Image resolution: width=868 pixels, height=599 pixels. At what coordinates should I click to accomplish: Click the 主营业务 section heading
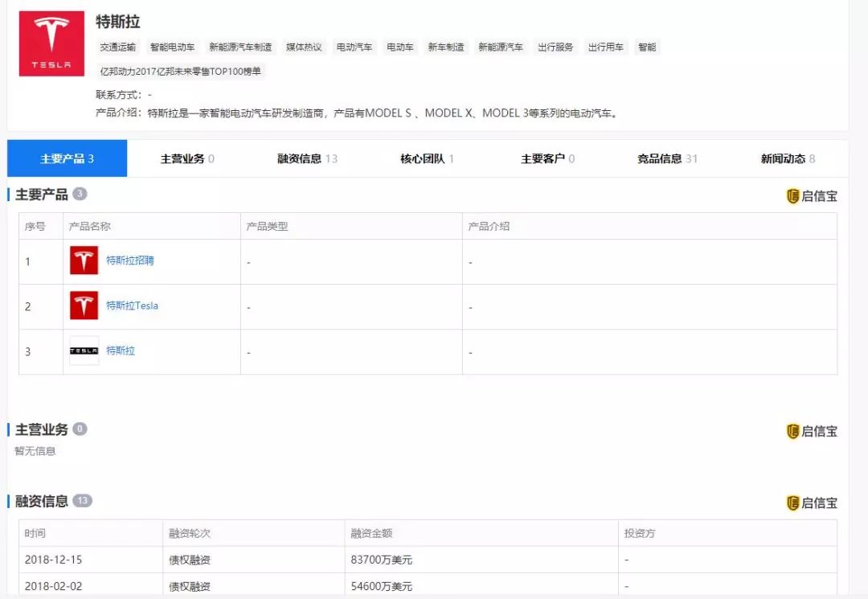tap(42, 429)
